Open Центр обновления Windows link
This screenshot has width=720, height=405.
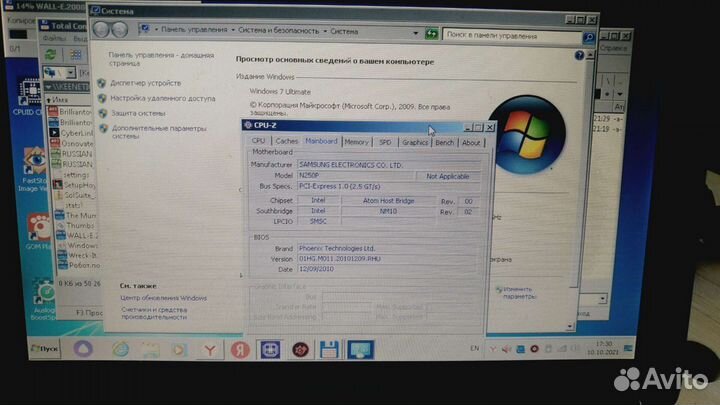point(163,298)
